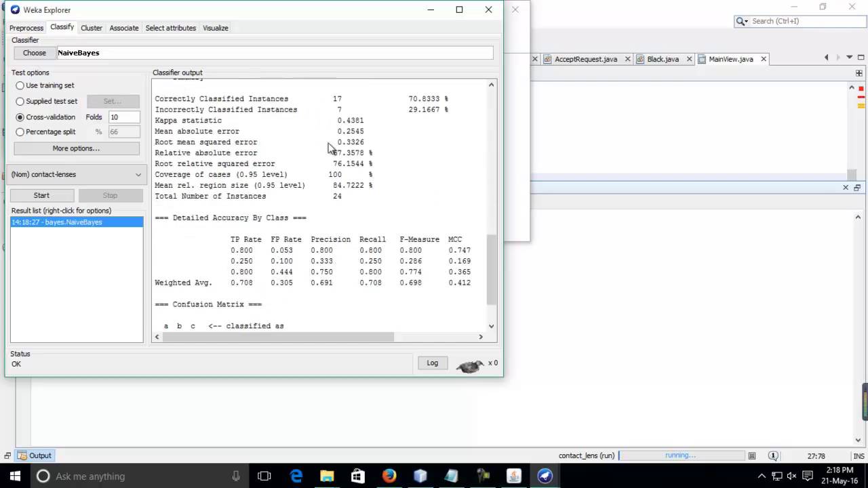Select the Cross-validation radio button
Screen dimensions: 868x488
(x=20, y=117)
